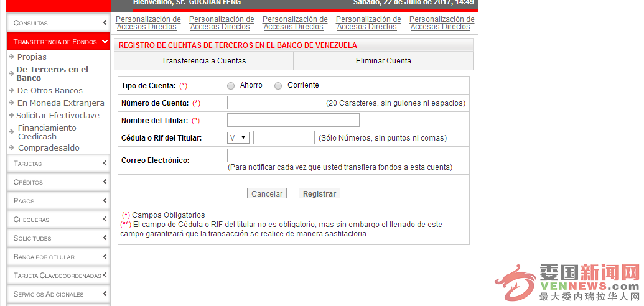Click the fourth Personalización de Accesos Directos link
The width and height of the screenshot is (644, 306).
click(368, 23)
